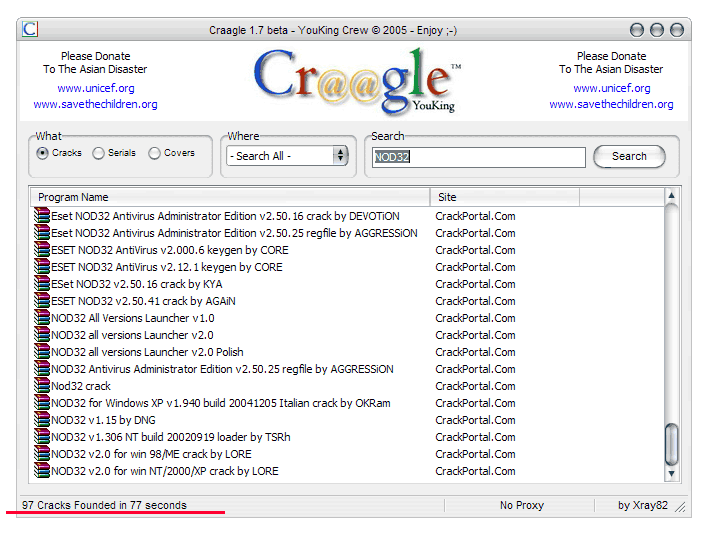
Task: Click the window resize grip icon
Action: point(680,507)
